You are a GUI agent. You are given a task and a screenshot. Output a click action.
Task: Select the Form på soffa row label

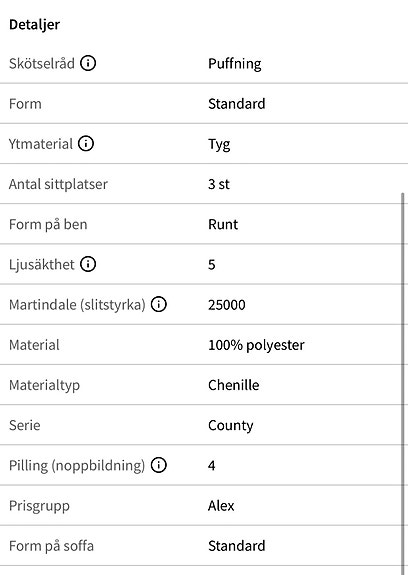pyautogui.click(x=51, y=546)
